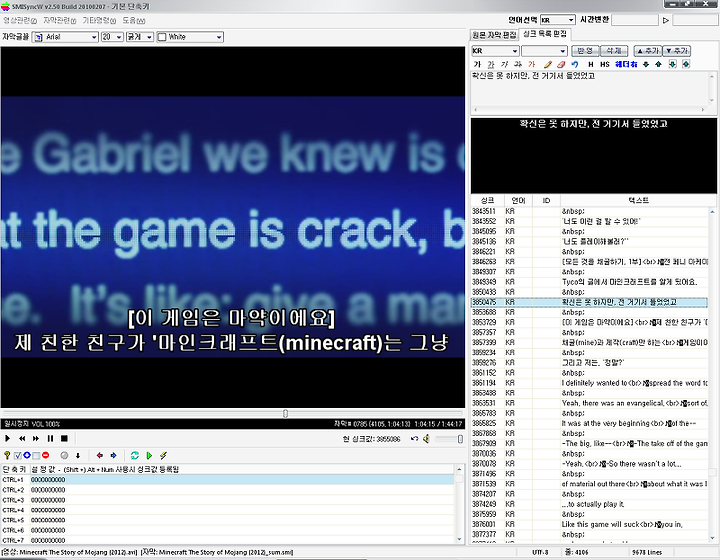Image resolution: width=720 pixels, height=560 pixels.
Task: Click the teal refresh arrows icon
Action: click(135, 455)
